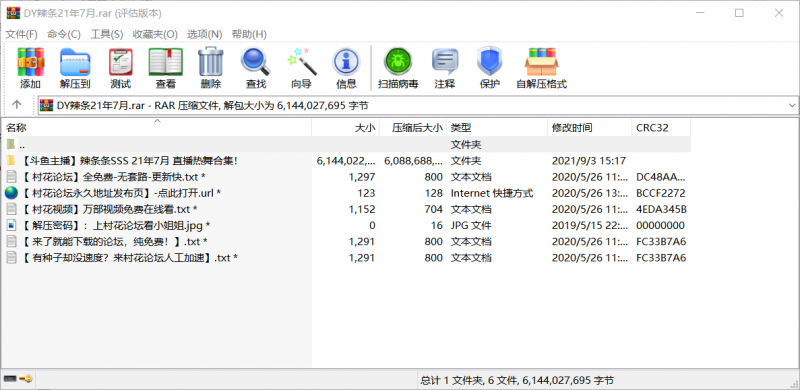Open the 工具(S) menu

[x=107, y=34]
